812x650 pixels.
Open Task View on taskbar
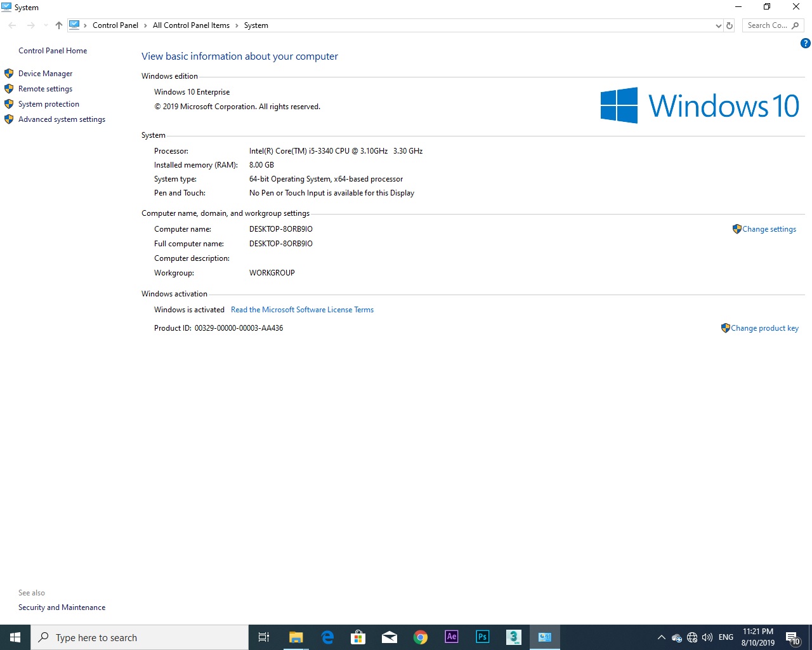click(264, 637)
